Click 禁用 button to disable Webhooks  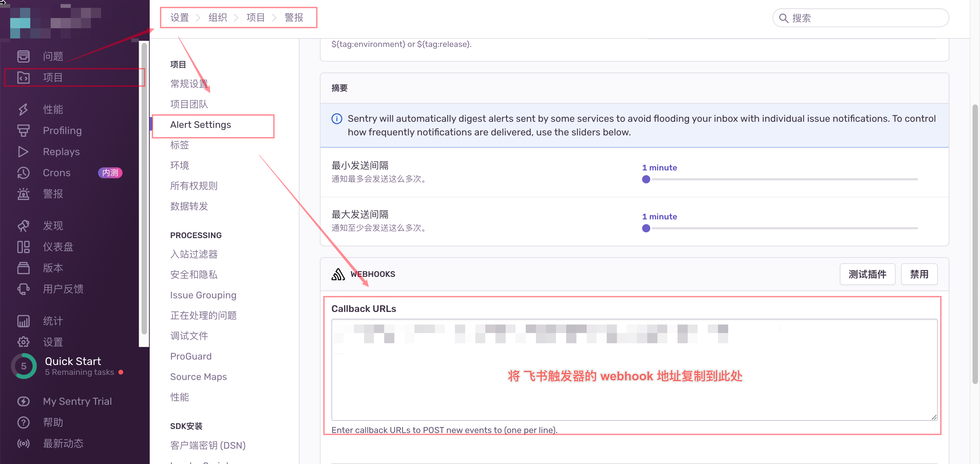(919, 274)
